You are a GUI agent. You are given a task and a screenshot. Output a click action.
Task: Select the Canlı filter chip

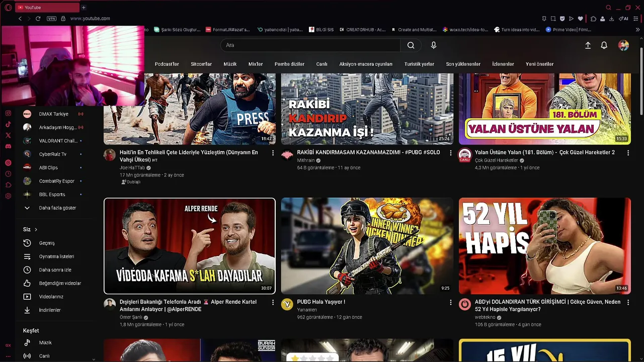tap(321, 64)
